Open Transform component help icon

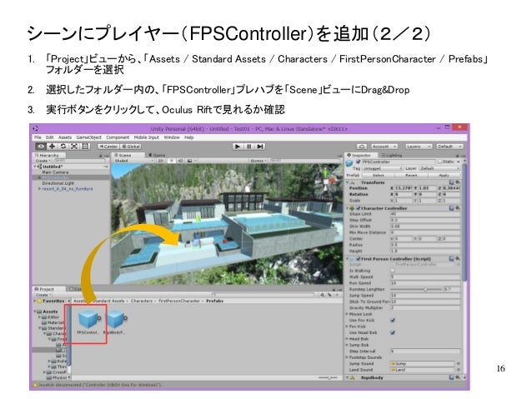tap(452, 182)
